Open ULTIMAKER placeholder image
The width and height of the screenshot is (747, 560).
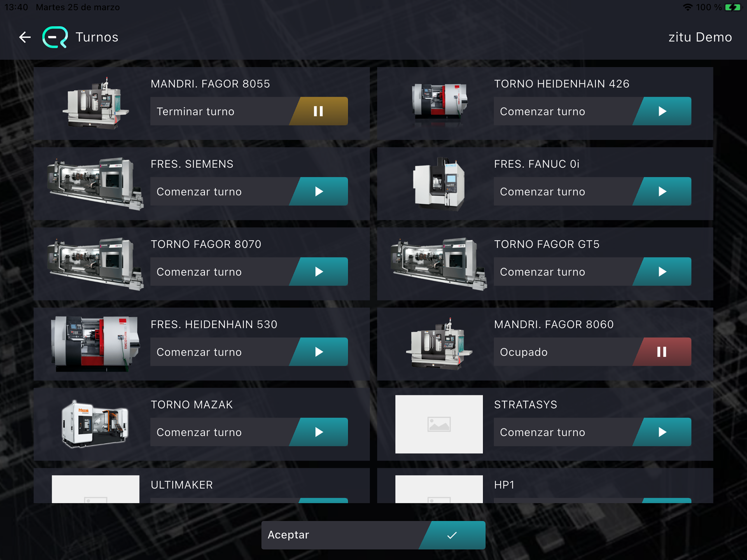(96, 489)
